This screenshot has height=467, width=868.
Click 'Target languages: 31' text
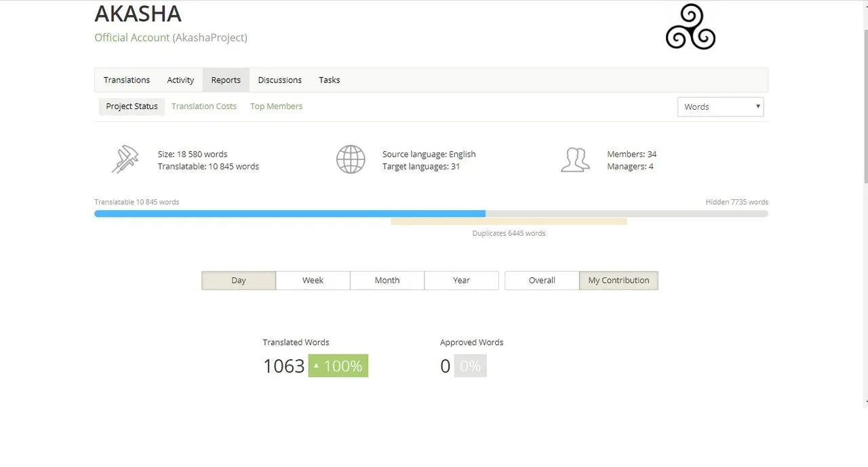421,167
